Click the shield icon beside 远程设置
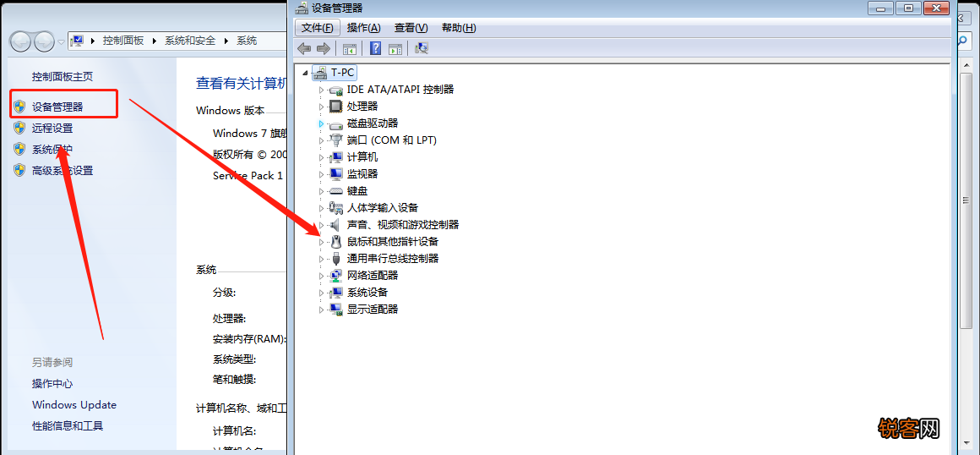This screenshot has height=455, width=980. point(19,129)
